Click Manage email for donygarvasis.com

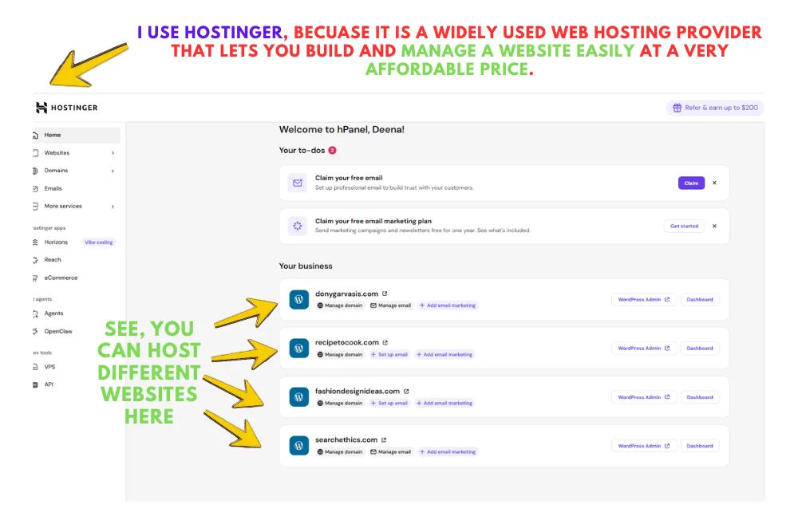click(x=390, y=305)
